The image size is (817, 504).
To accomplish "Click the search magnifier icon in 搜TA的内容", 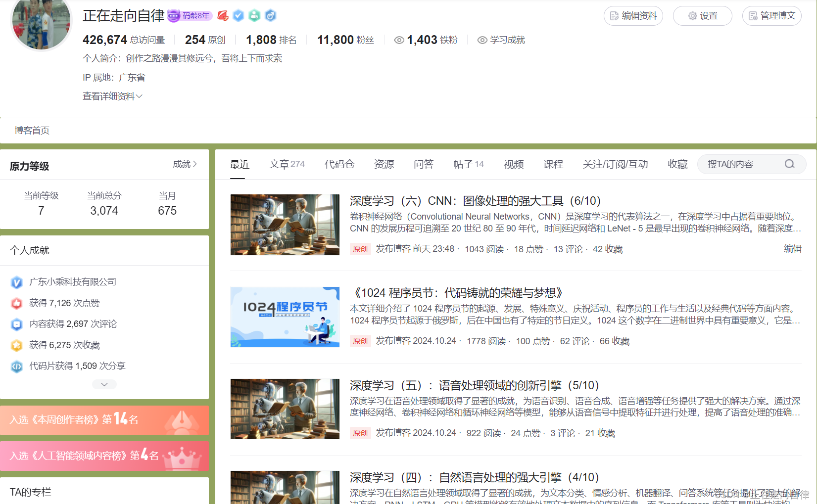I will click(x=789, y=164).
